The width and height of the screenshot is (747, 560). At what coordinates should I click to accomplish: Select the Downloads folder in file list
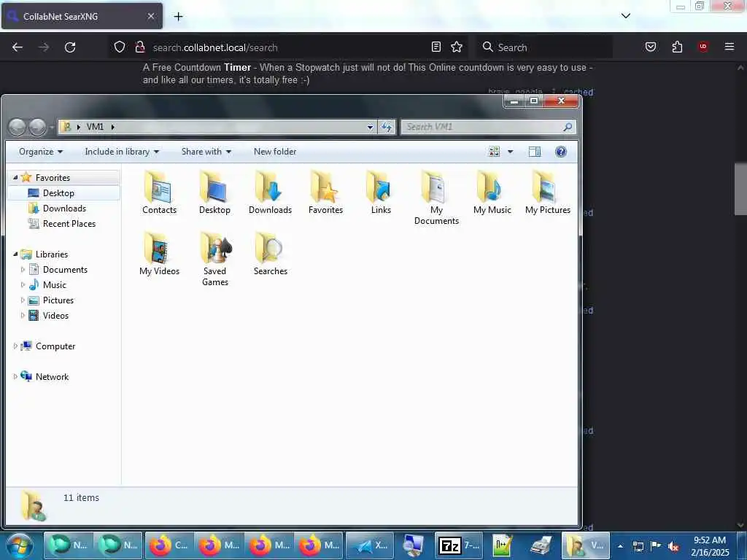(270, 192)
